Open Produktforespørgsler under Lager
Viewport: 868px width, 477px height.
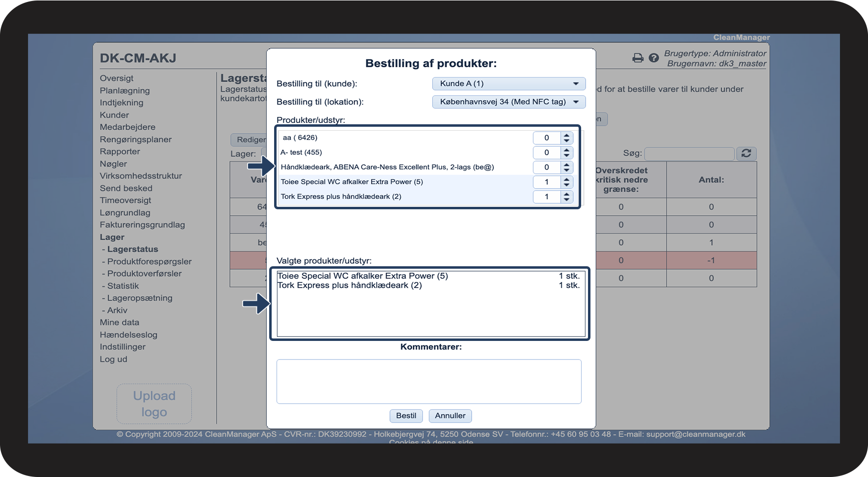149,261
